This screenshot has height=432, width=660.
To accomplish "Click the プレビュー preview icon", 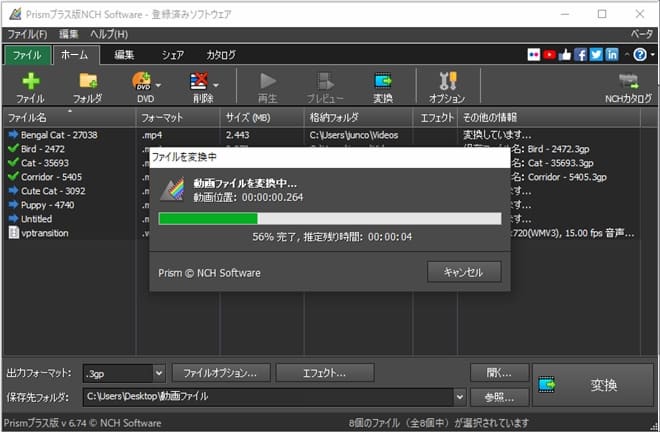I will [325, 81].
